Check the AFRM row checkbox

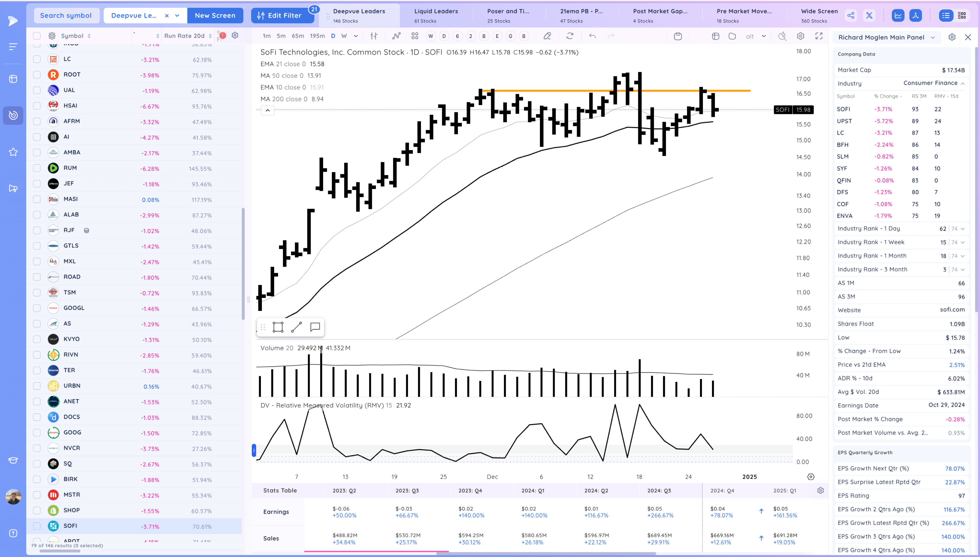(x=37, y=121)
